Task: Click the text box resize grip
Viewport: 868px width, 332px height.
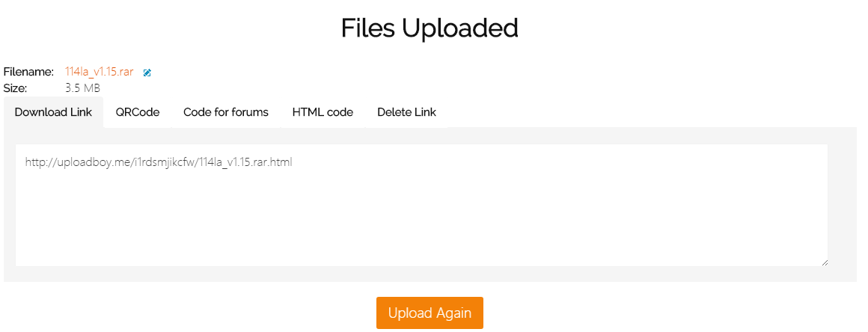Action: tap(825, 263)
